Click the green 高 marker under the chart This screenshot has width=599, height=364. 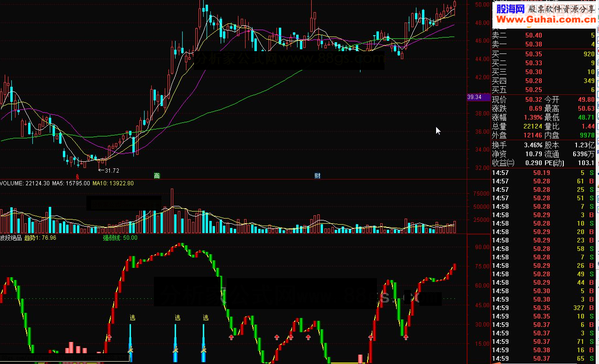(157, 176)
